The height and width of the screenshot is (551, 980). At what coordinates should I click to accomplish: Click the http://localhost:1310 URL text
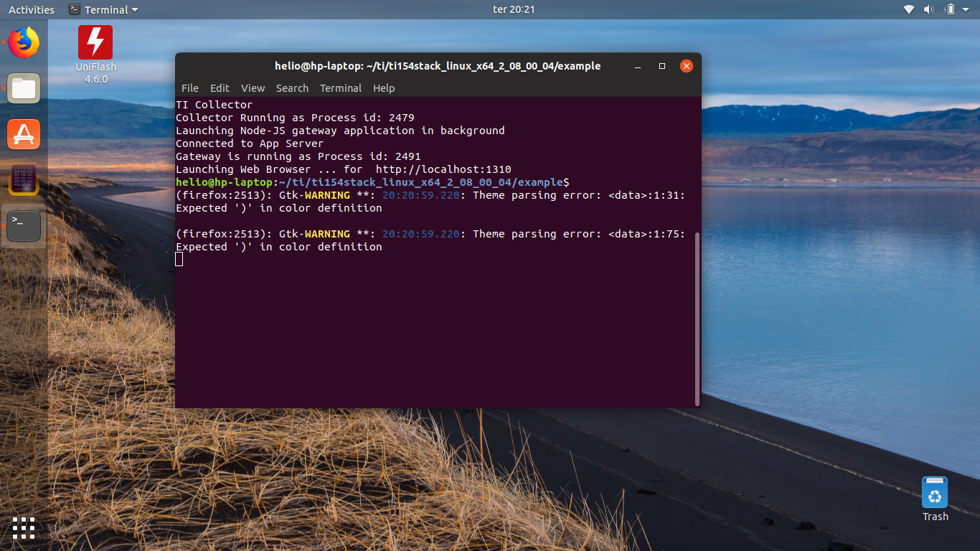point(443,169)
